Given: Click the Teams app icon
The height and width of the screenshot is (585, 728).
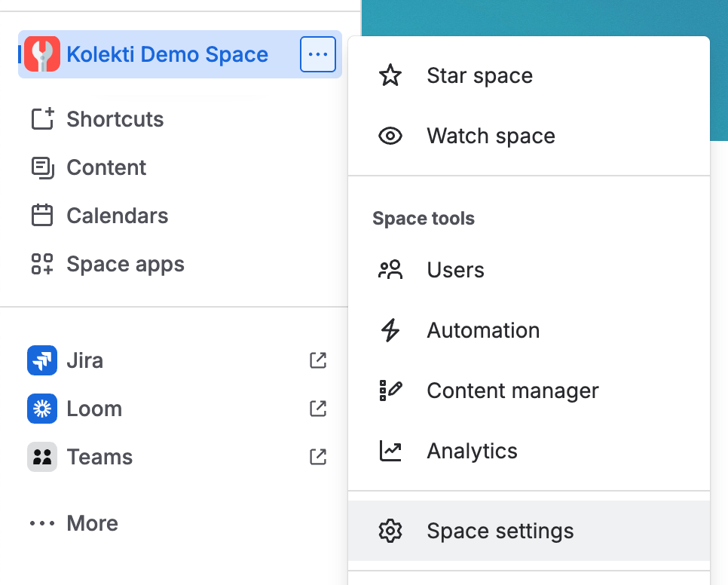Looking at the screenshot, I should point(42,457).
